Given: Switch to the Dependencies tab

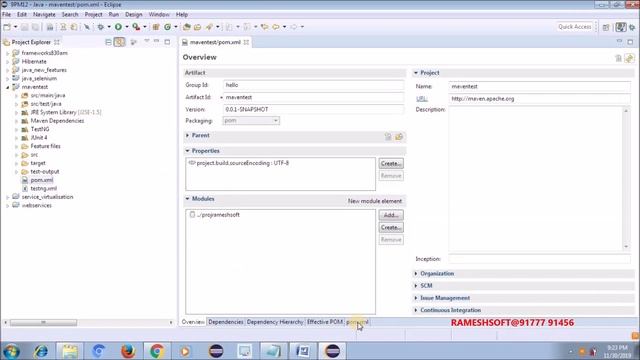Looking at the screenshot, I should 226,322.
